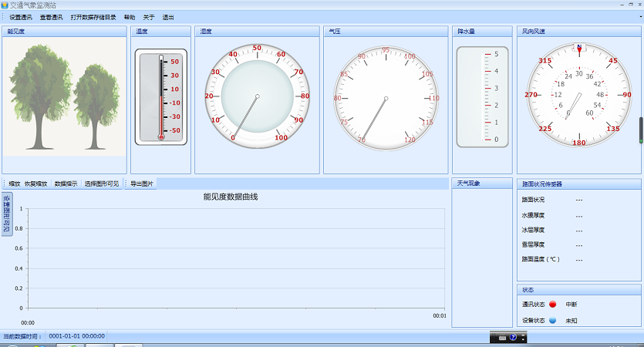This screenshot has height=347, width=644.
Task: Click the keyboard icon in language bar
Action: [502, 338]
